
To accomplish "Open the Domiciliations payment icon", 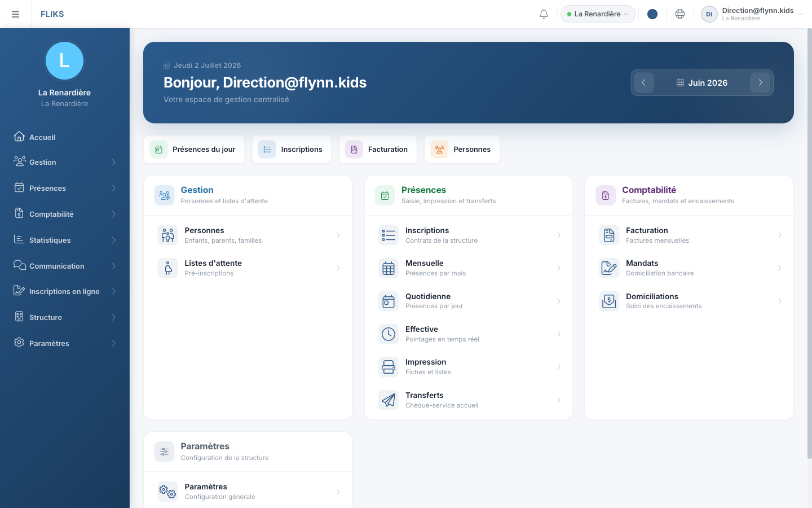I will point(609,301).
